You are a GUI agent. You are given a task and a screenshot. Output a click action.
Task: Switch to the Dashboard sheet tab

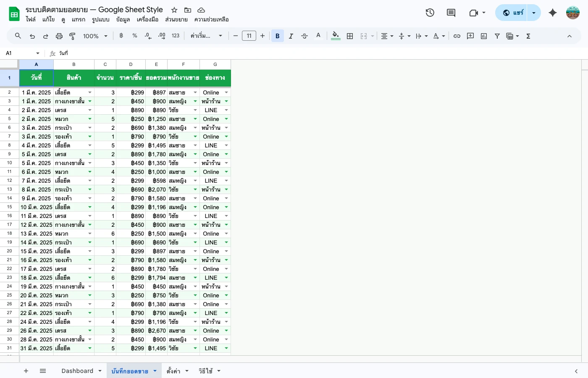(x=78, y=371)
